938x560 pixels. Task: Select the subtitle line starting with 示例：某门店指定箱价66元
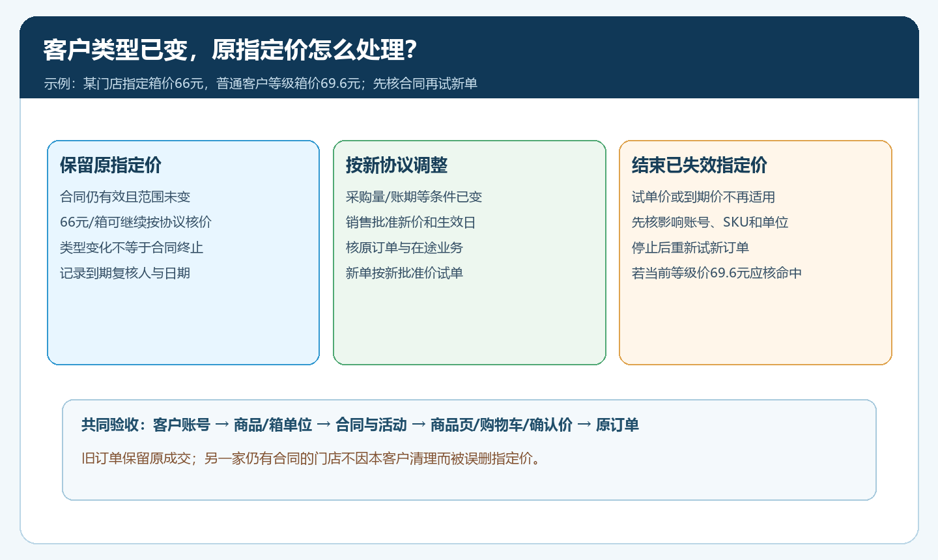(261, 83)
